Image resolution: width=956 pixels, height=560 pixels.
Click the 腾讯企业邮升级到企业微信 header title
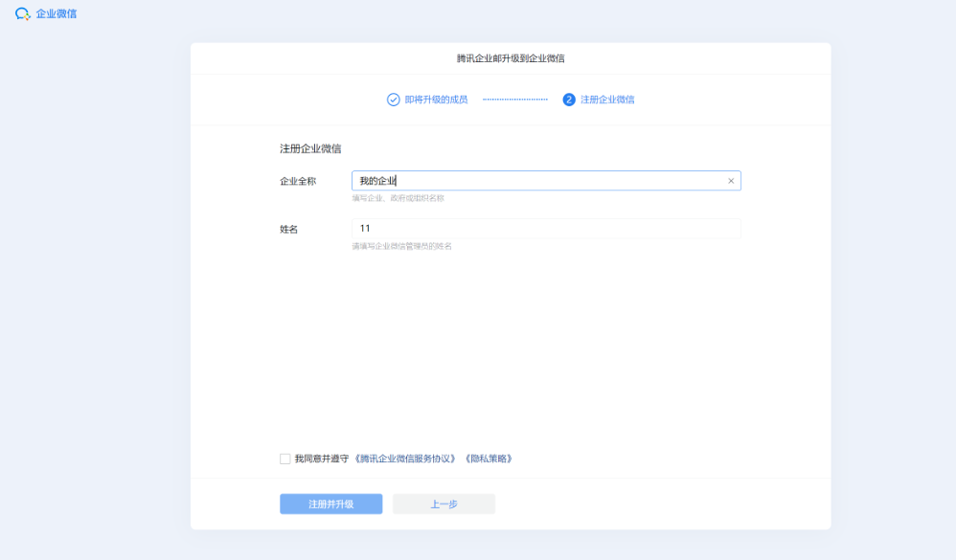tap(511, 57)
